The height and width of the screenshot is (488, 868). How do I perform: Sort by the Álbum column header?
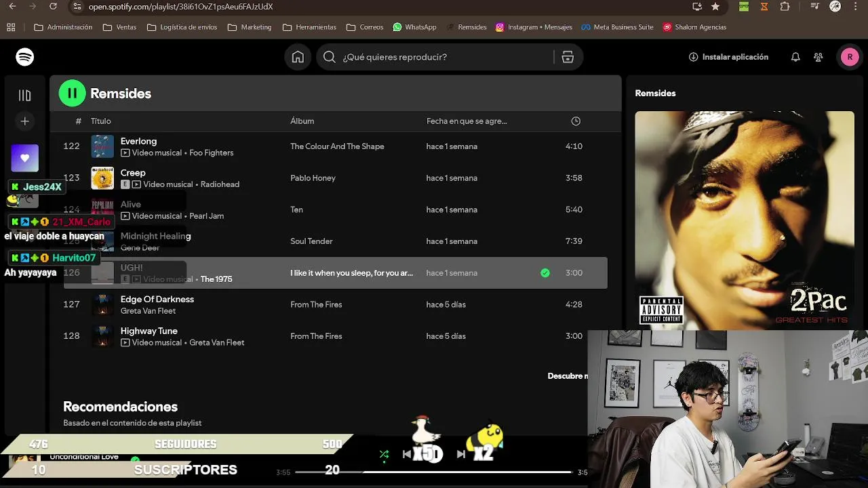click(302, 121)
